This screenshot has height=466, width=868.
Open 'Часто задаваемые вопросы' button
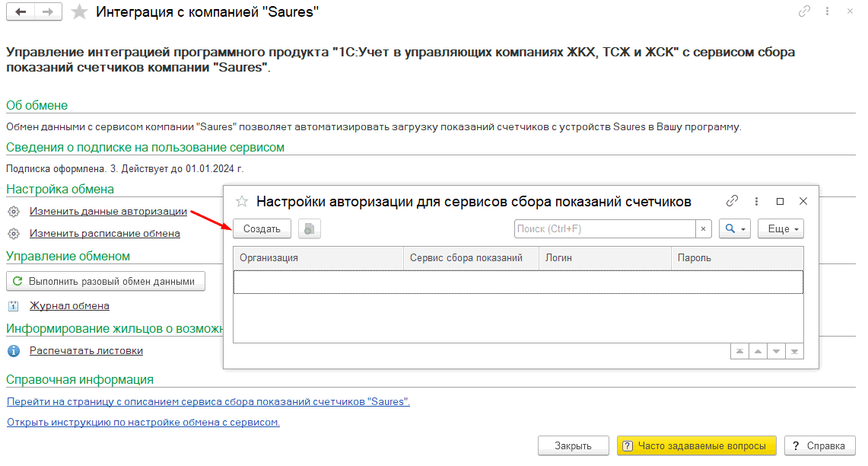pyautogui.click(x=696, y=445)
